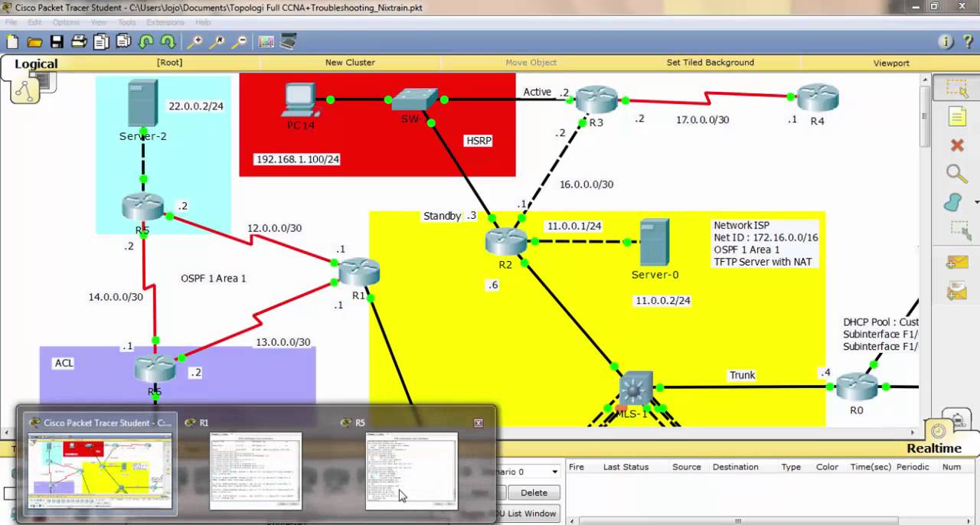This screenshot has width=980, height=525.
Task: Click router R2 in the topology
Action: tap(506, 242)
